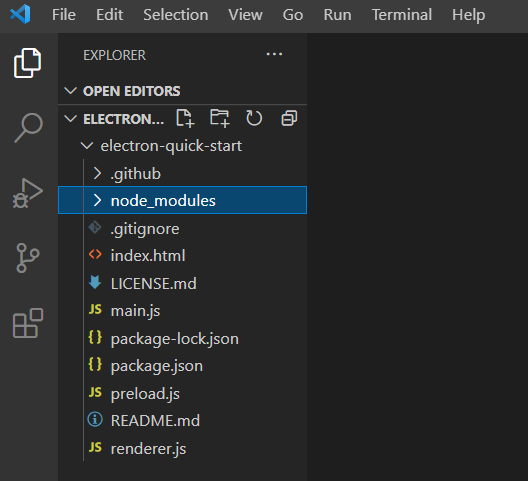Screen dimensions: 528x481
Task: Collapse all folders in Explorer
Action: (289, 118)
